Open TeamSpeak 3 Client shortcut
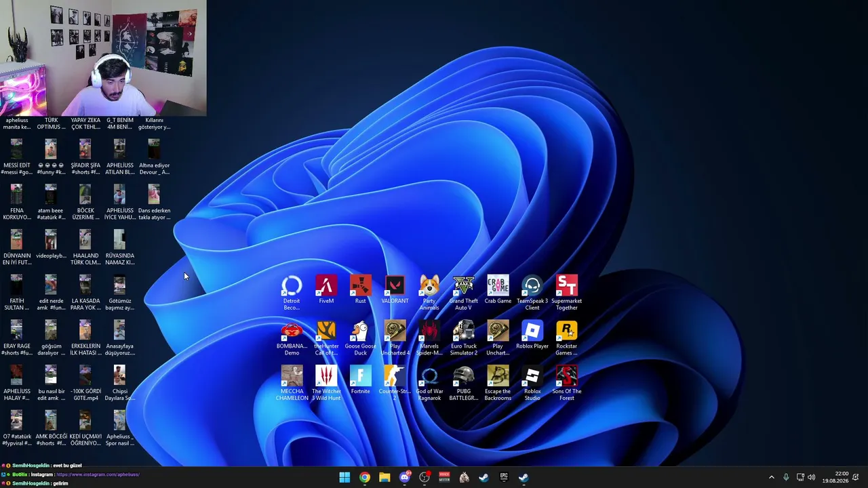 pyautogui.click(x=532, y=292)
